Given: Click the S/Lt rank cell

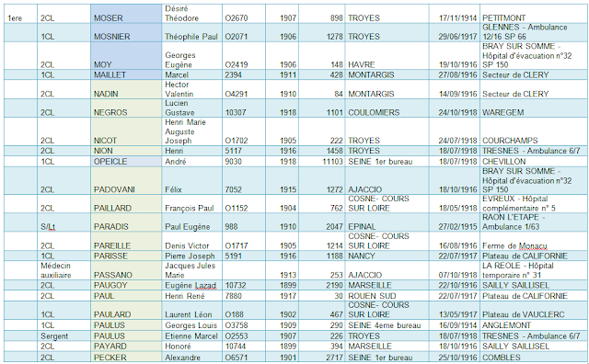Looking at the screenshot, I should [x=64, y=222].
